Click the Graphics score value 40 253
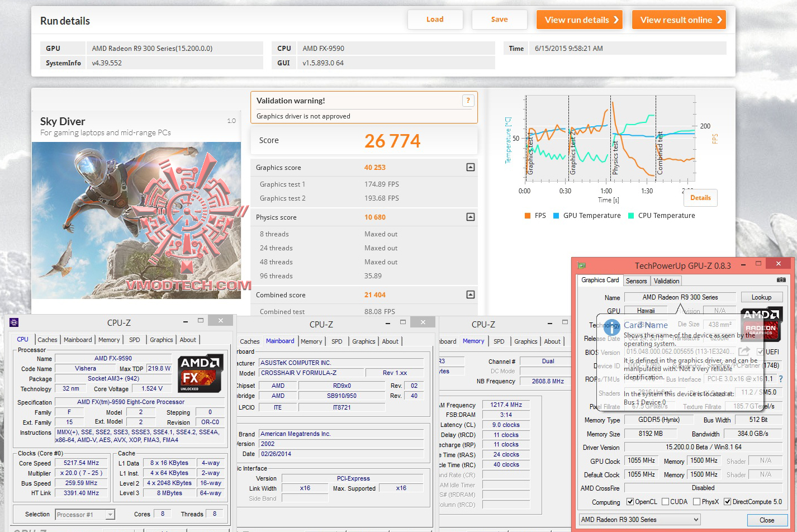 click(x=375, y=167)
